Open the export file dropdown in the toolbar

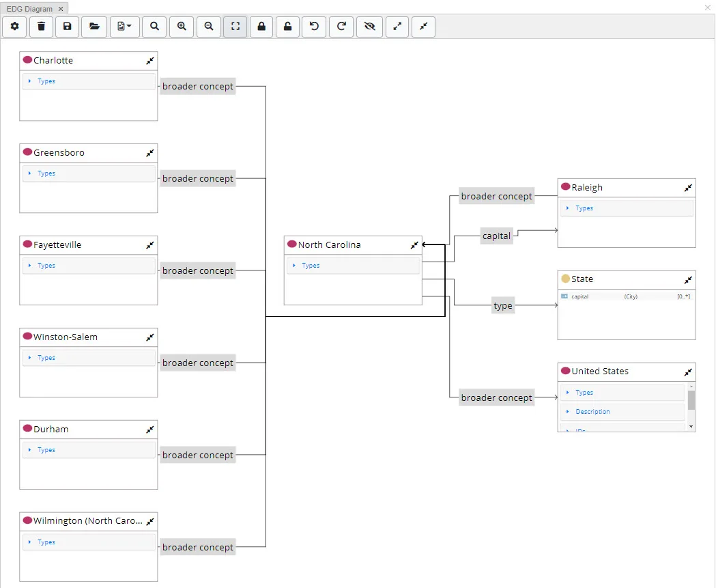124,27
